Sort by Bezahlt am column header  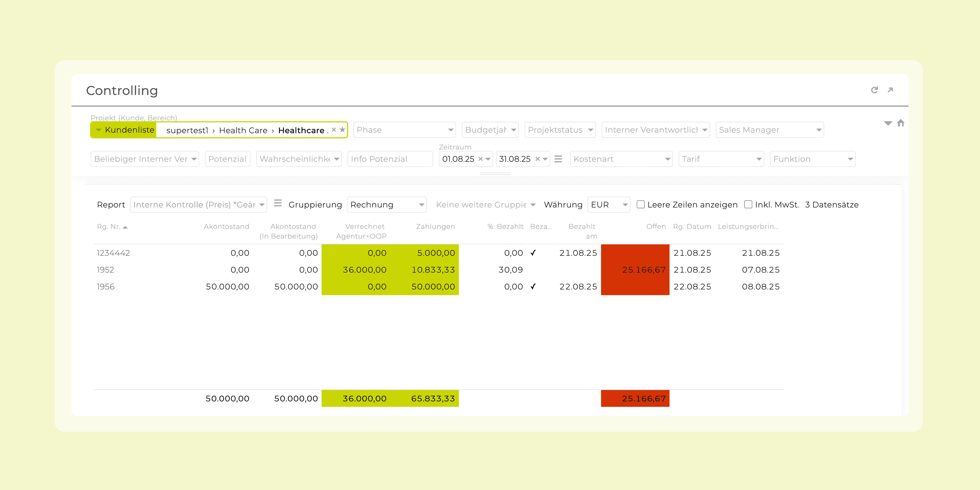pos(582,231)
